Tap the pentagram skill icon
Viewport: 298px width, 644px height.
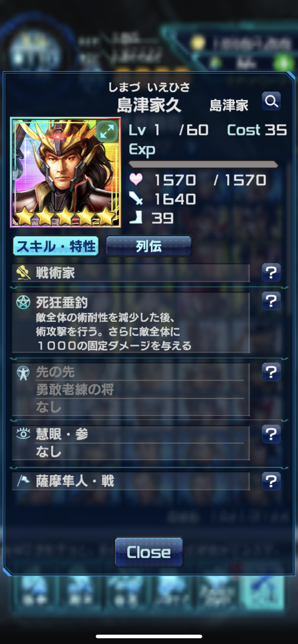(x=23, y=302)
